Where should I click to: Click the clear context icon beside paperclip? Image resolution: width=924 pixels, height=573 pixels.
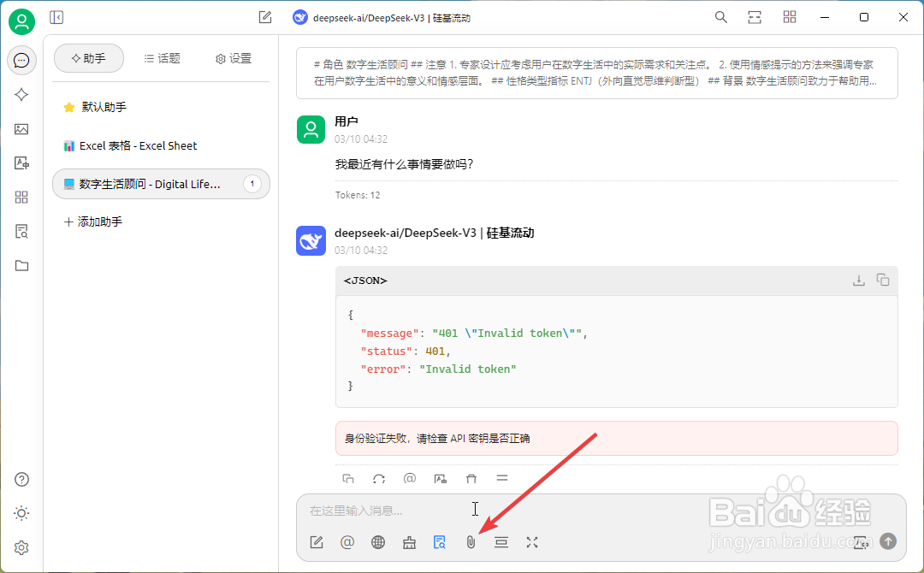(501, 542)
